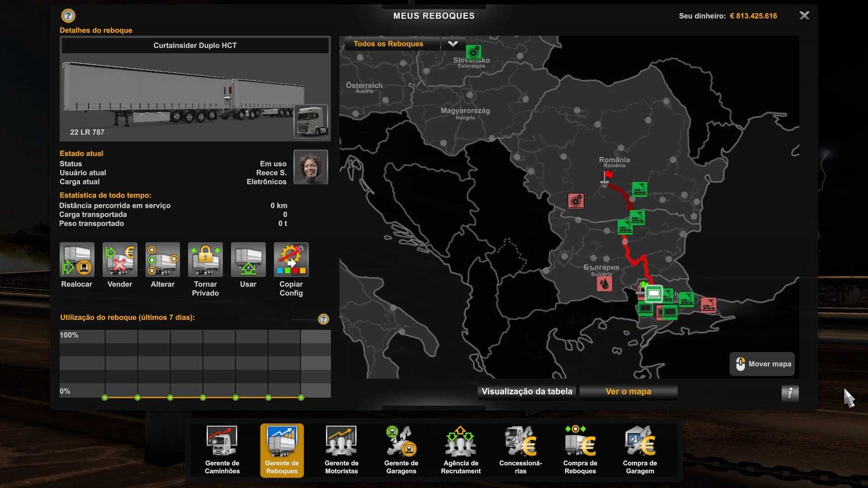This screenshot has height=488, width=868.
Task: Click the Vender trailer icon
Action: click(x=120, y=260)
